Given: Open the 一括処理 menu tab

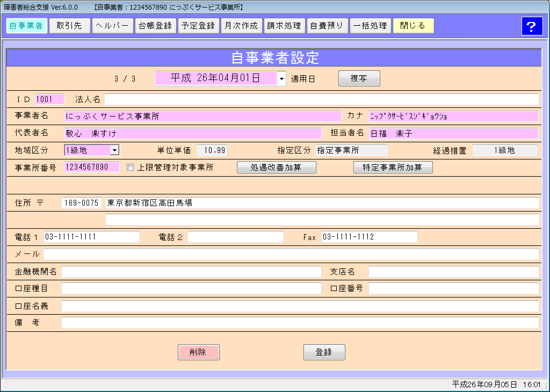Looking at the screenshot, I should pyautogui.click(x=371, y=26).
